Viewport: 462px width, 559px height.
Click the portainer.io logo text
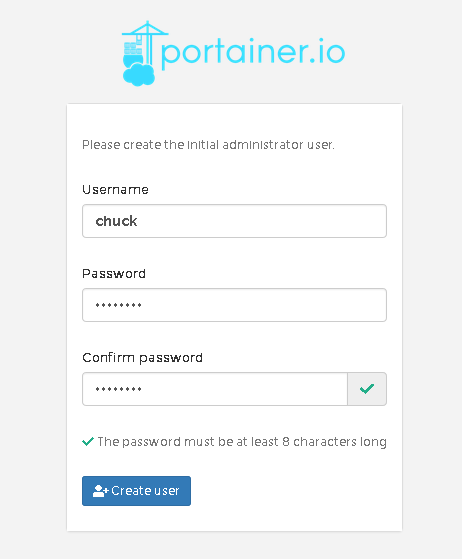(x=253, y=53)
